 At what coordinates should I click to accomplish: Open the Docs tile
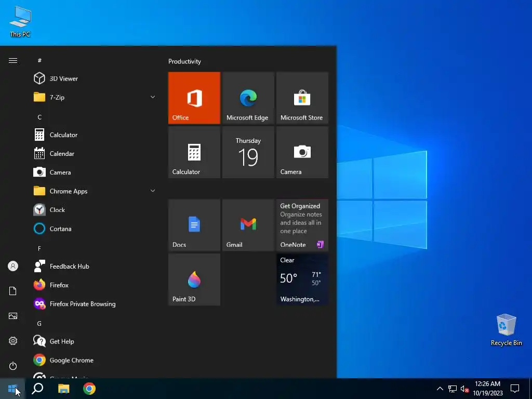click(x=194, y=225)
